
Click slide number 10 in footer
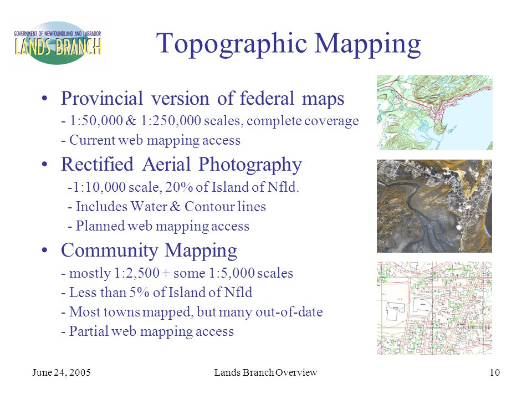[x=495, y=372]
